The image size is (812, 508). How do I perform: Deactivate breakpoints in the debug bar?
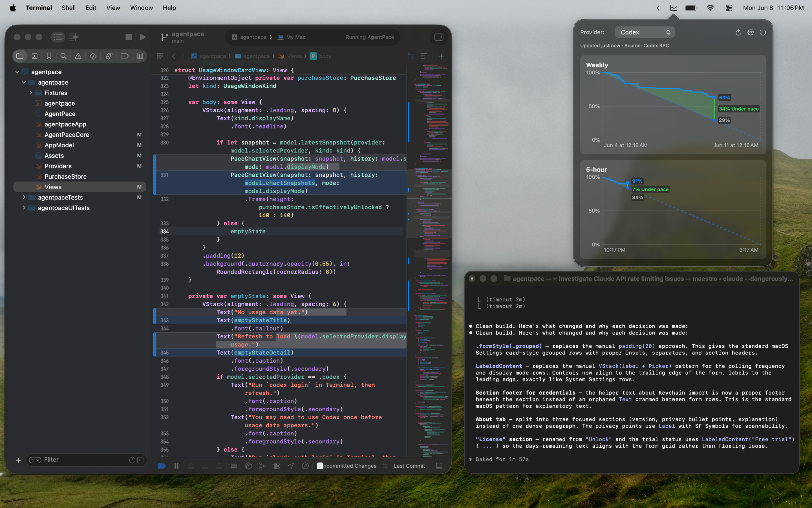161,466
